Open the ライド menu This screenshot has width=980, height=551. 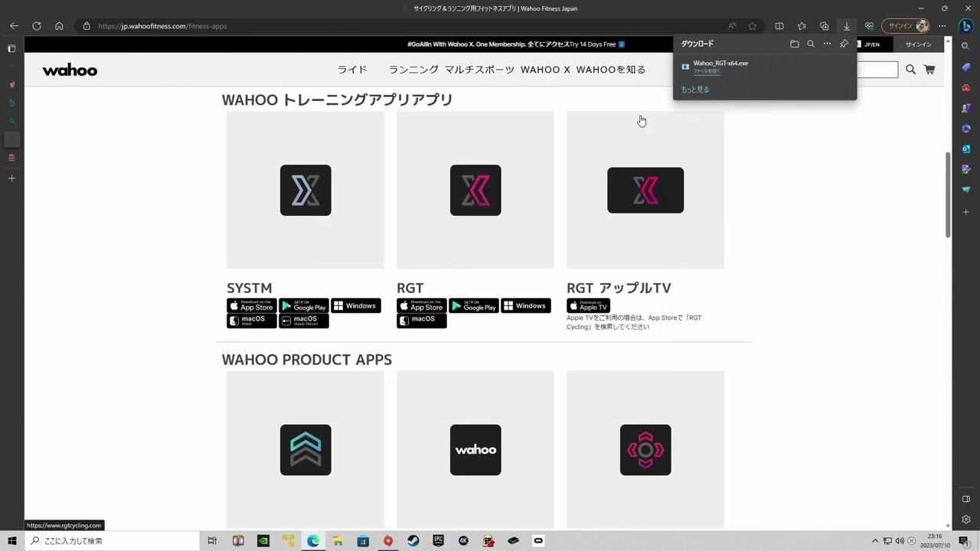tap(352, 70)
